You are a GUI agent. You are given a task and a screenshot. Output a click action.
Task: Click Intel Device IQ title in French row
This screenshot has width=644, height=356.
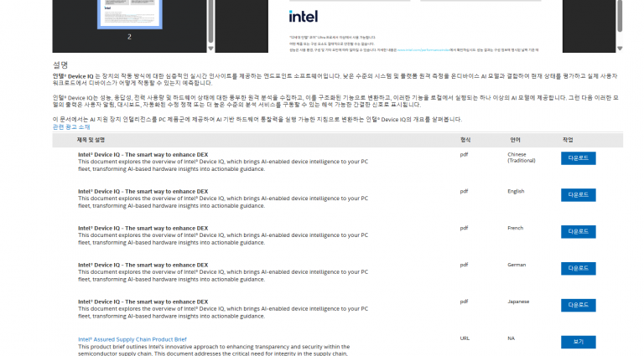click(143, 228)
